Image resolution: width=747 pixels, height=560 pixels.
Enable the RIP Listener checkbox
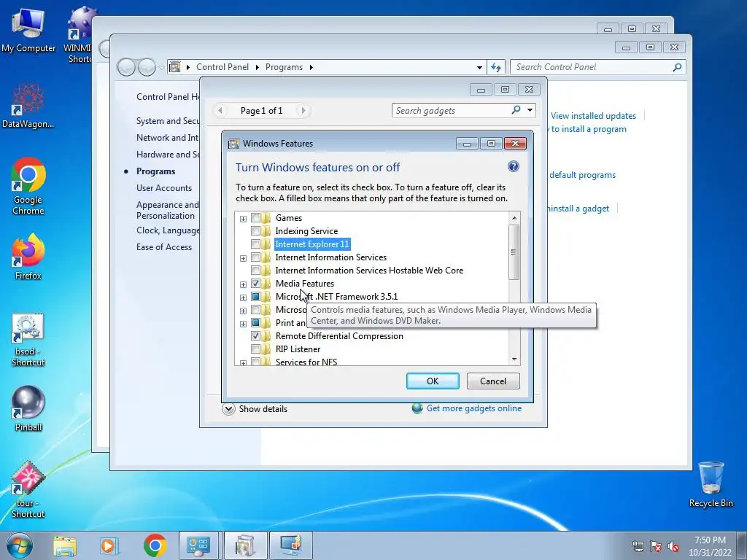[x=255, y=349]
